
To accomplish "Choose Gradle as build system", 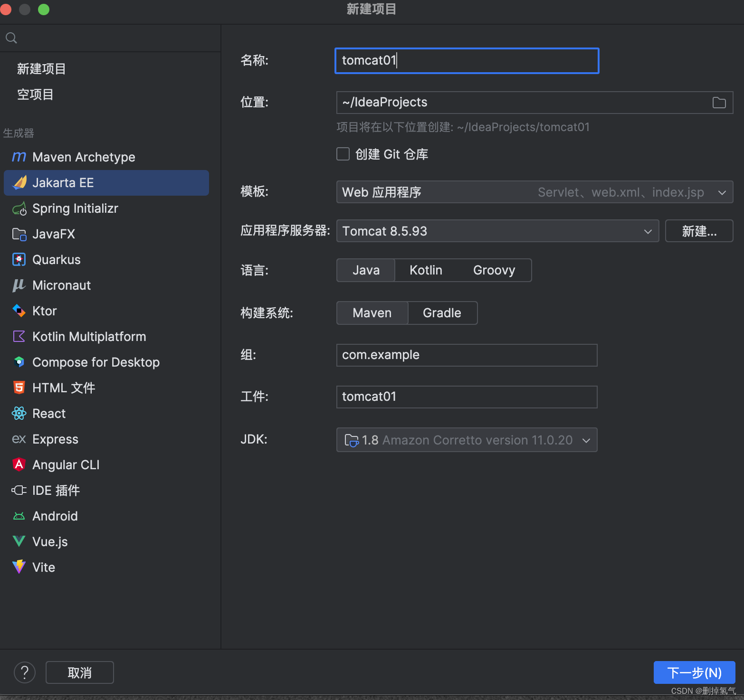I will click(x=442, y=313).
